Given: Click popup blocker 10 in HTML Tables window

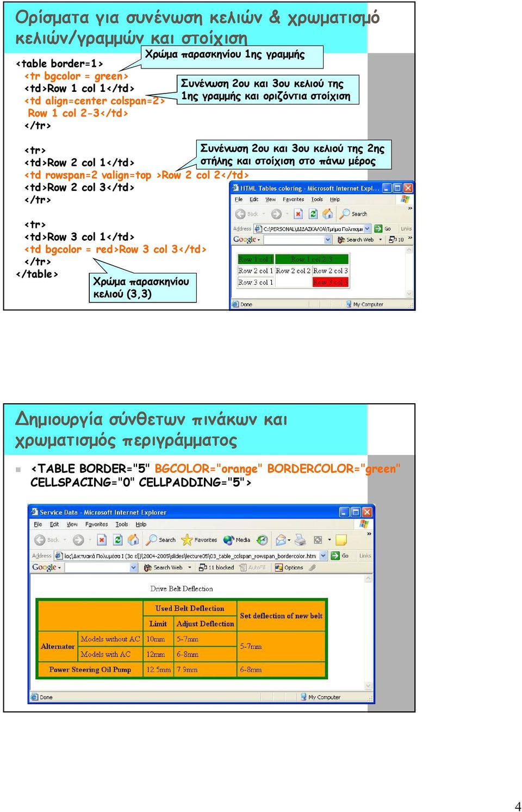Looking at the screenshot, I should [396, 240].
